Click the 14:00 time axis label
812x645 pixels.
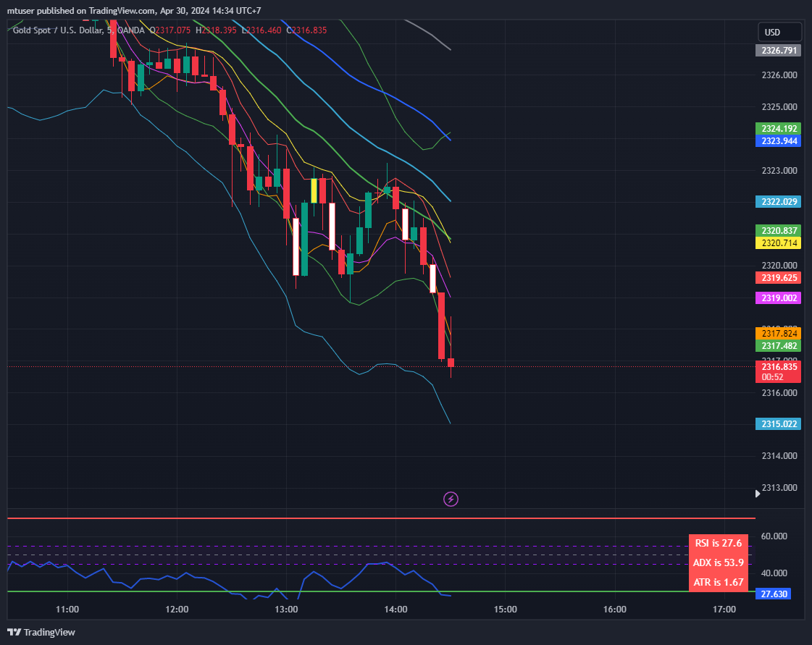coord(395,610)
